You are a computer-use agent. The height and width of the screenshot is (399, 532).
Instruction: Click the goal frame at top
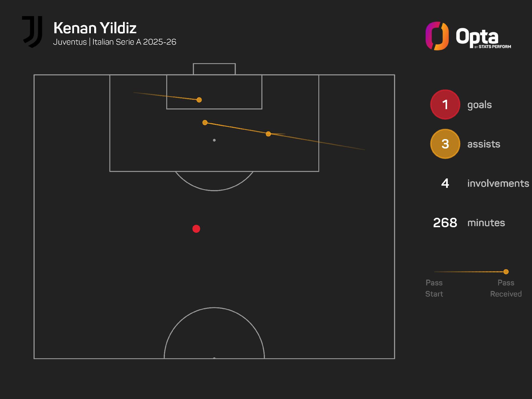coord(214,69)
